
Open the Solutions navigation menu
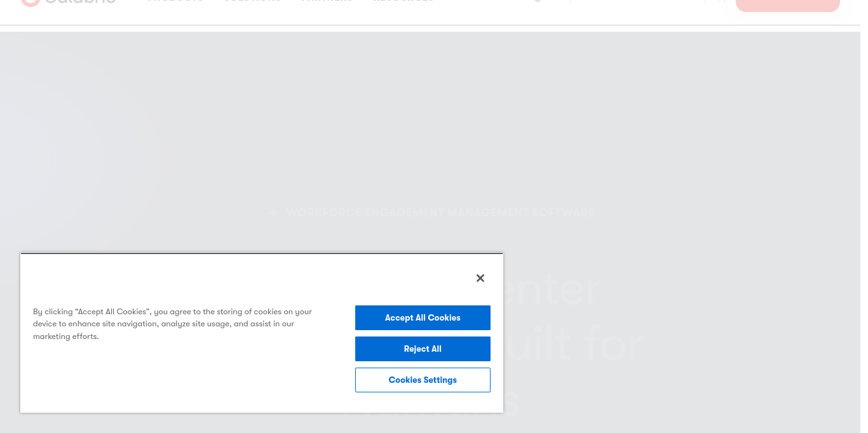click(252, 2)
